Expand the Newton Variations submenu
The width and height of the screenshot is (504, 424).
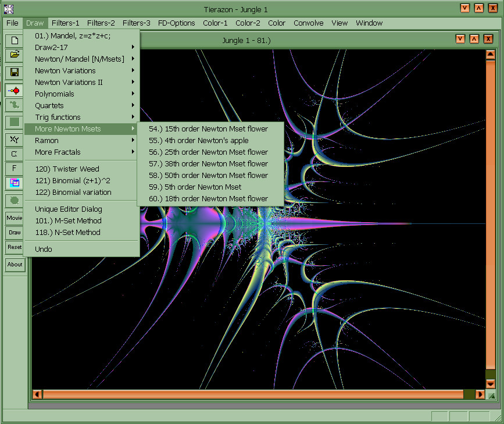(x=81, y=70)
